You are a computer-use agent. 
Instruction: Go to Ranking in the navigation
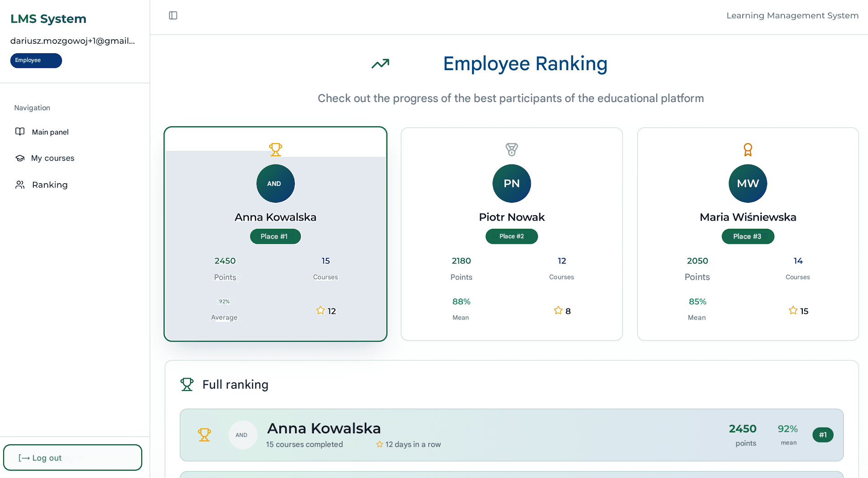(x=50, y=185)
